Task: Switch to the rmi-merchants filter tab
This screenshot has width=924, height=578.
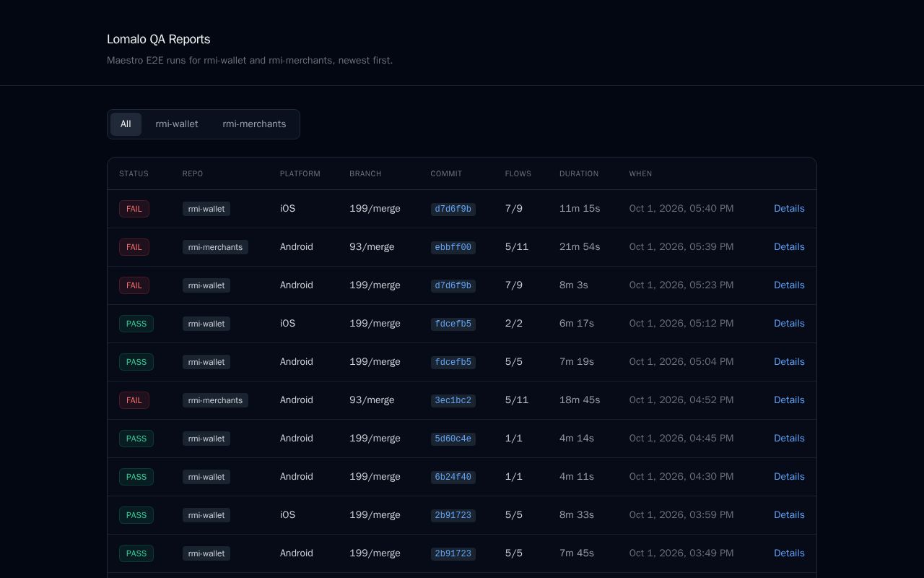Action: pos(254,124)
